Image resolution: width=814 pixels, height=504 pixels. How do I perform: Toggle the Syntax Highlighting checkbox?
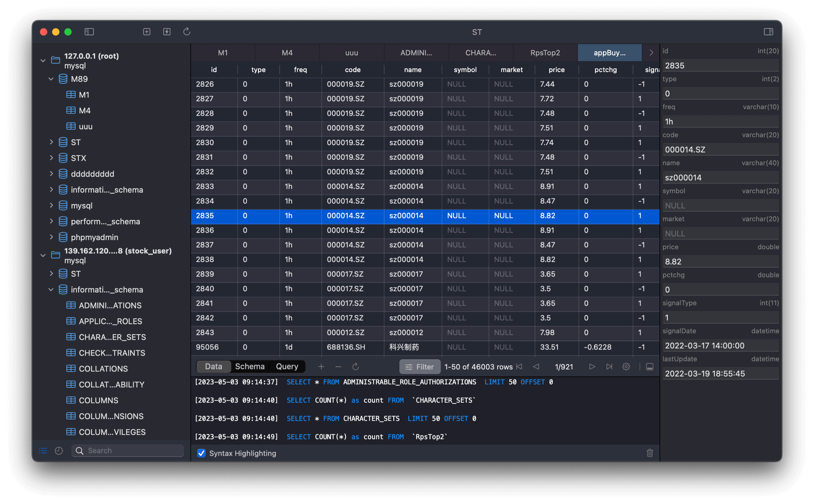(x=201, y=453)
